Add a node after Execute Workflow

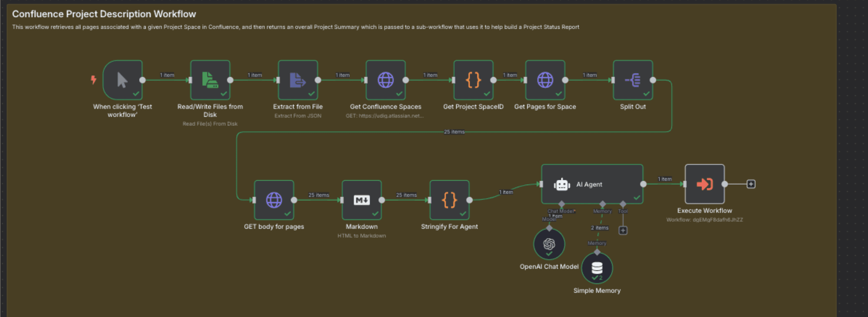[751, 184]
